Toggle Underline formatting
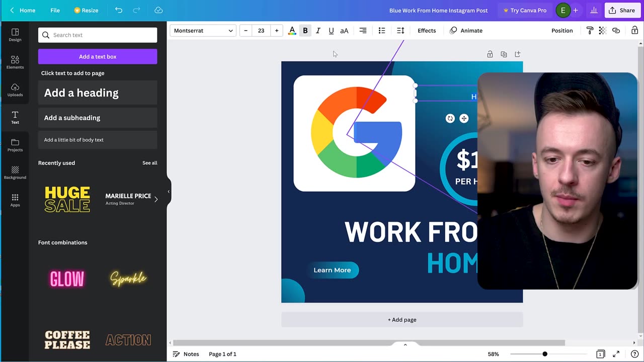Image resolution: width=644 pixels, height=362 pixels. 331,31
